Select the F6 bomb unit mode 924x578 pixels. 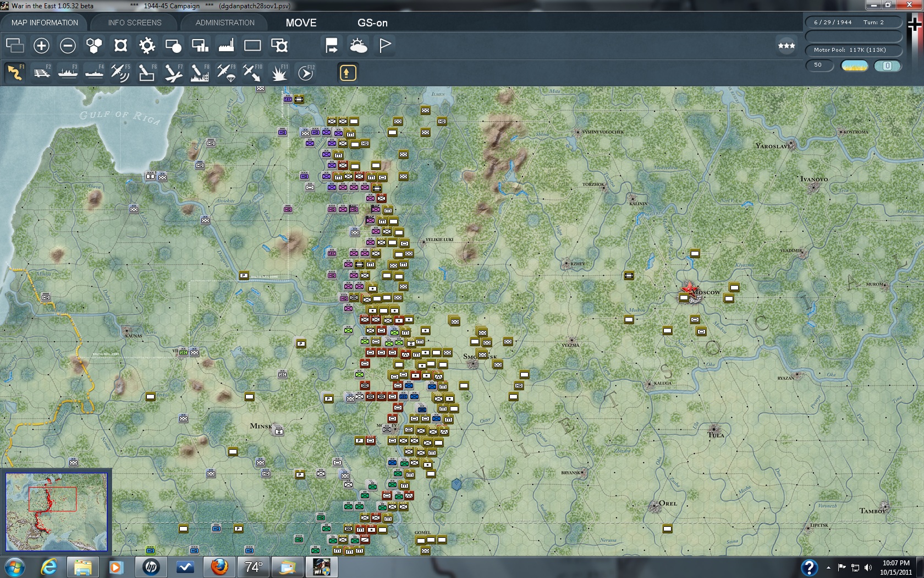[x=147, y=73]
